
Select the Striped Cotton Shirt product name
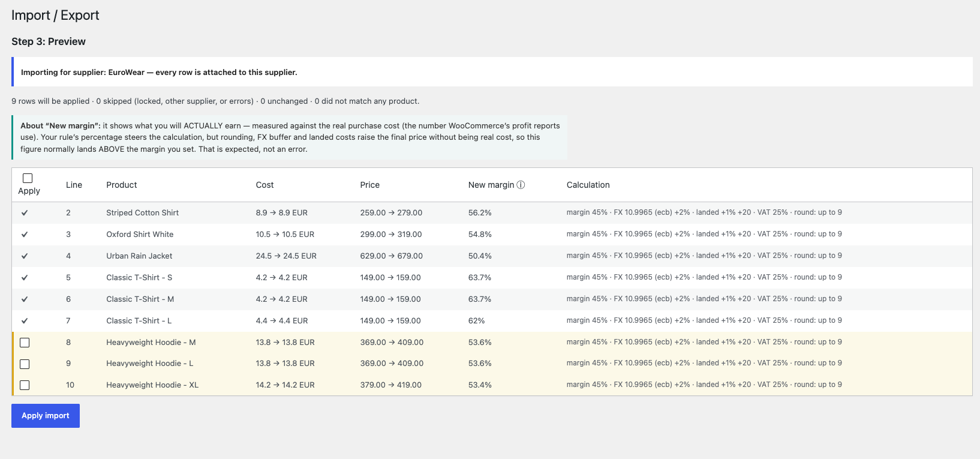(x=143, y=212)
